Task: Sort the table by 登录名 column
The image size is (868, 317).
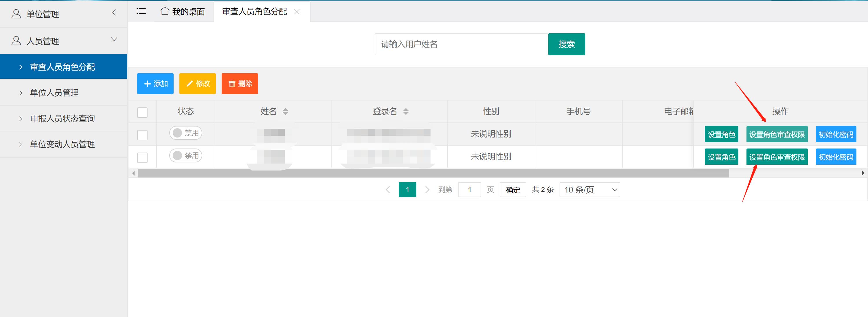Action: pos(407,111)
